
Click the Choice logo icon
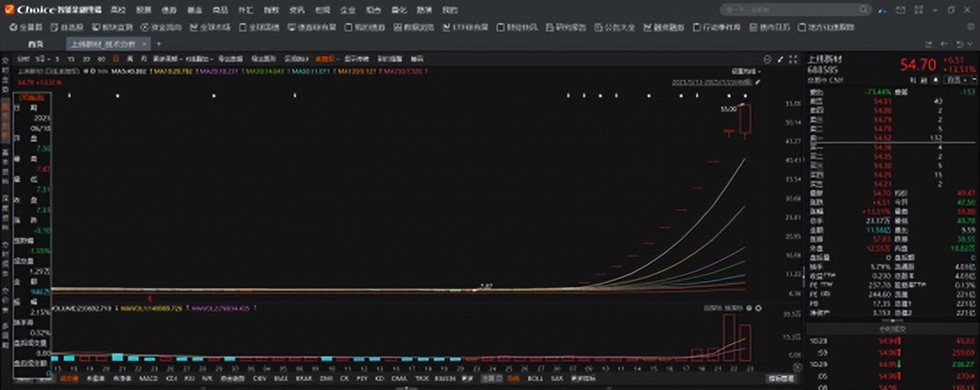(9, 10)
